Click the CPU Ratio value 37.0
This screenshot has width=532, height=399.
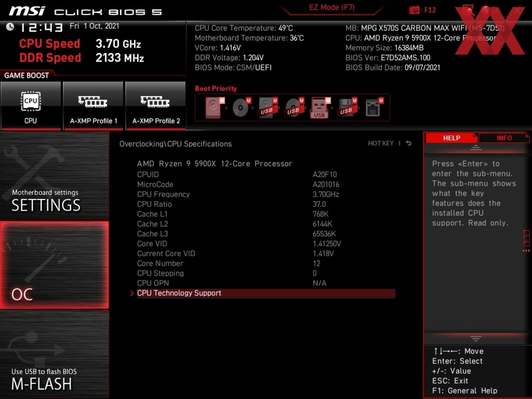tap(319, 204)
